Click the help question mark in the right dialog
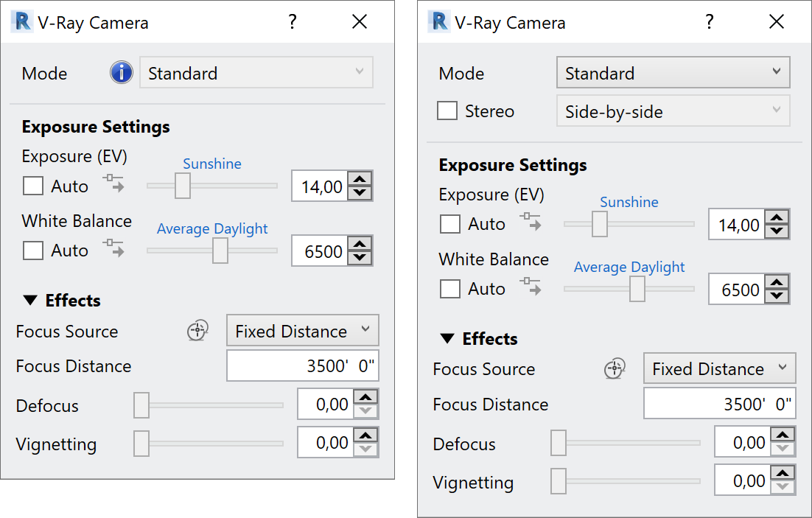 coord(710,22)
